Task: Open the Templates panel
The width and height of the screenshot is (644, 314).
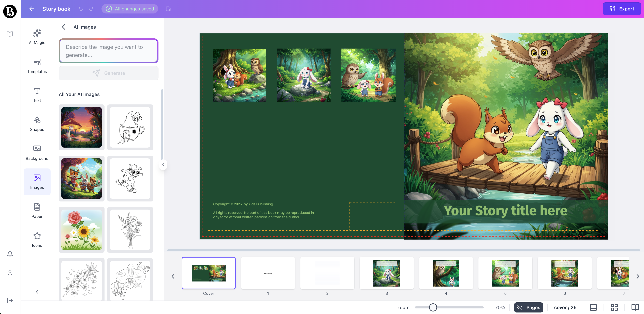Action: pos(37,66)
